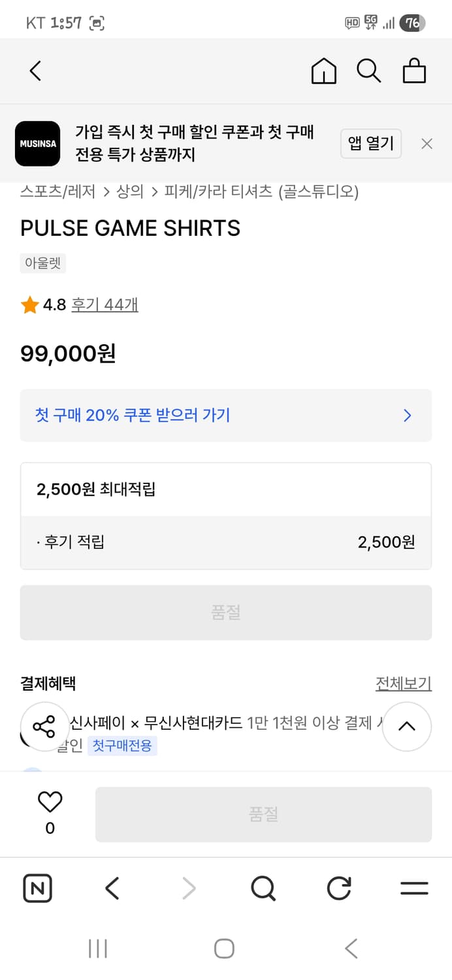Open the home screen via the house icon

pyautogui.click(x=323, y=71)
